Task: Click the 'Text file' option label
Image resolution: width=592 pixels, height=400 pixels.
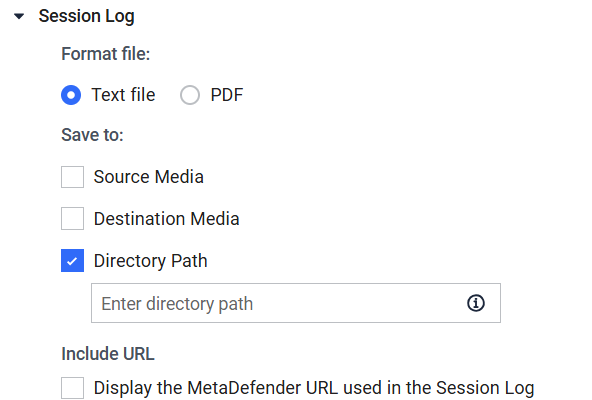Action: tap(123, 94)
